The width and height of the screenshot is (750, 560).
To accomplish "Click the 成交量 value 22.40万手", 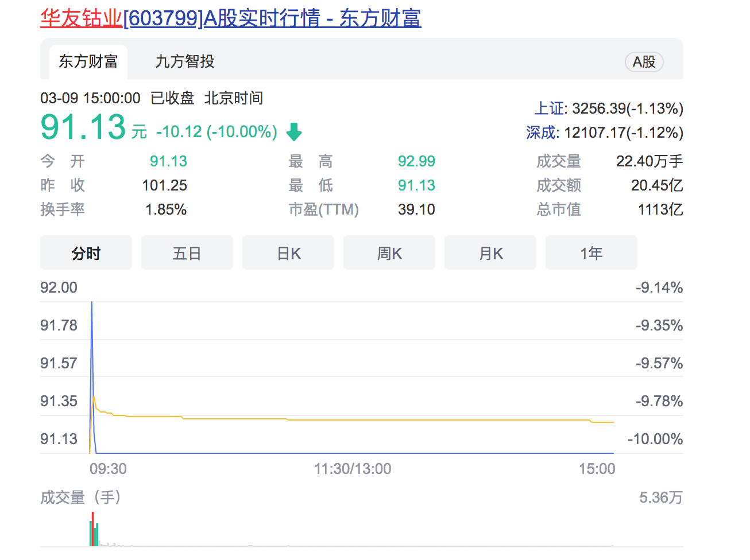I will 650,161.
